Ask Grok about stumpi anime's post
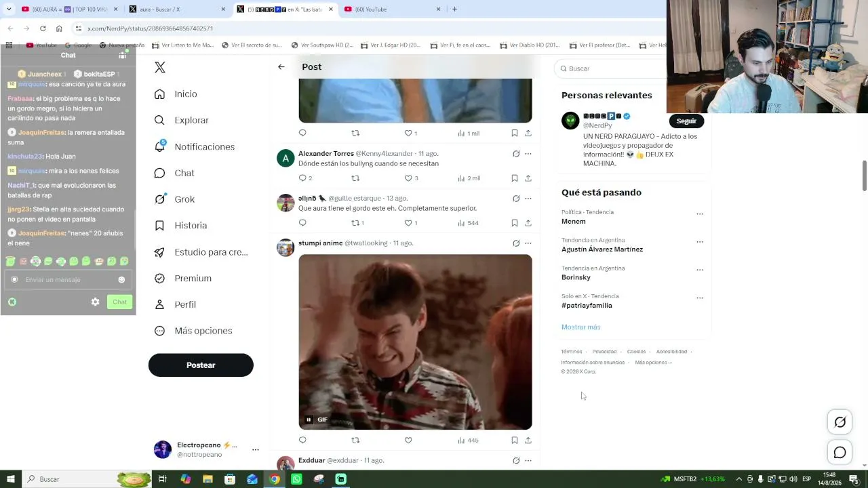The height and width of the screenshot is (488, 868). point(516,243)
